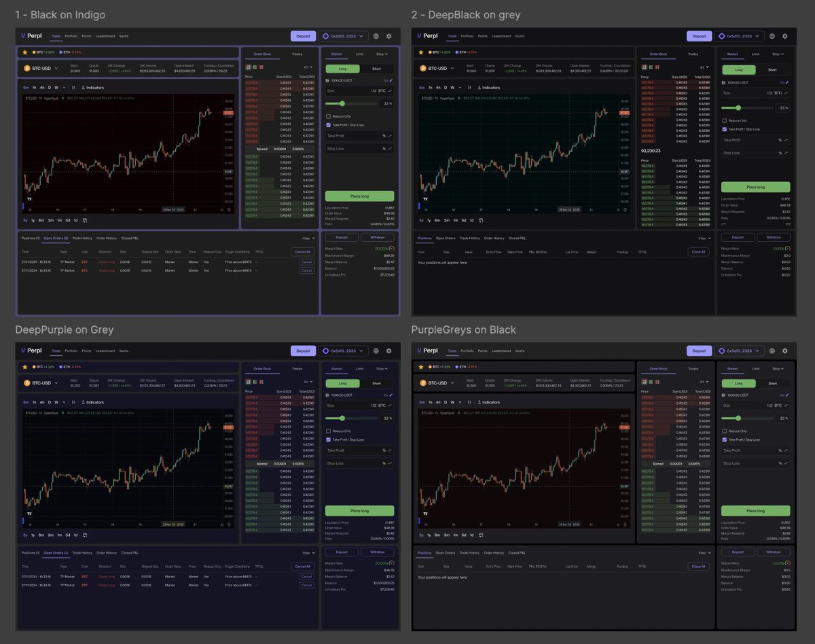This screenshot has height=644, width=815.
Task: Open Stop order type dropdown in Black on Indigo
Action: [x=382, y=54]
